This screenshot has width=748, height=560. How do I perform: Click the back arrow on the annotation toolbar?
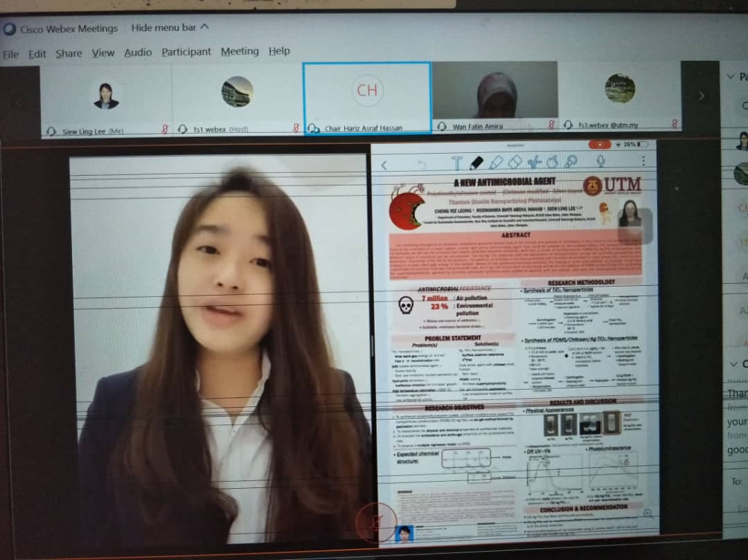(x=384, y=165)
